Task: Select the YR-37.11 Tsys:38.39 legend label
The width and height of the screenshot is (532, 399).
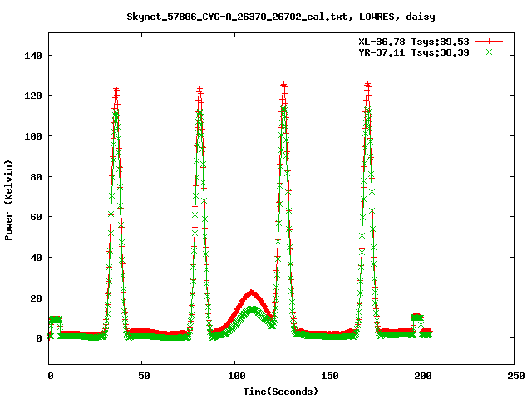Action: [414, 52]
